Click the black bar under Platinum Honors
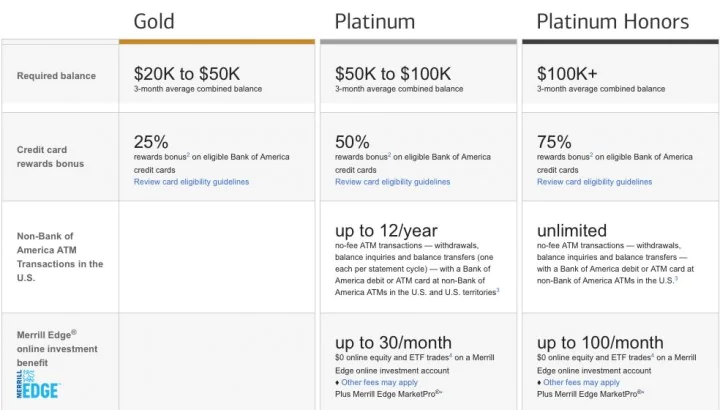Screen dimensions: 720x410 619,42
